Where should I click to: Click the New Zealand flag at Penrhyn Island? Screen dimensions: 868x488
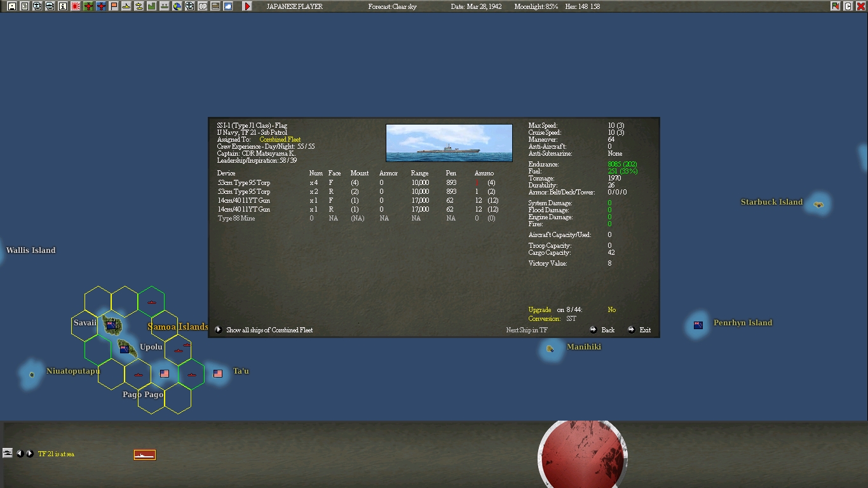pyautogui.click(x=698, y=325)
